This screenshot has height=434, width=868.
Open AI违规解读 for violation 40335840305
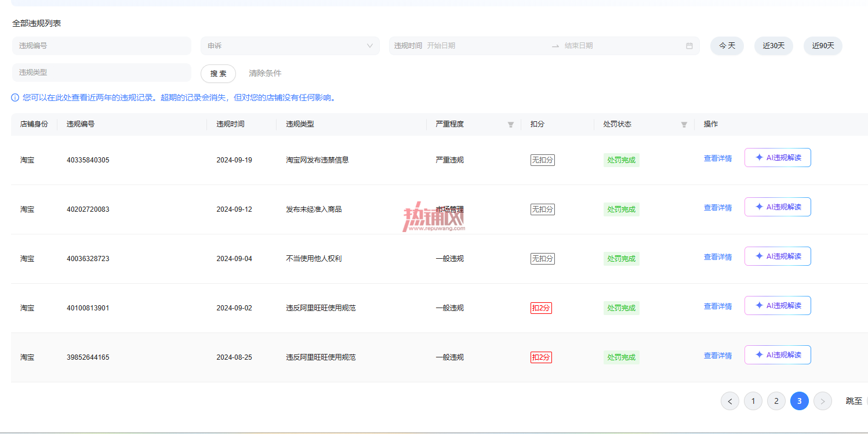(778, 157)
